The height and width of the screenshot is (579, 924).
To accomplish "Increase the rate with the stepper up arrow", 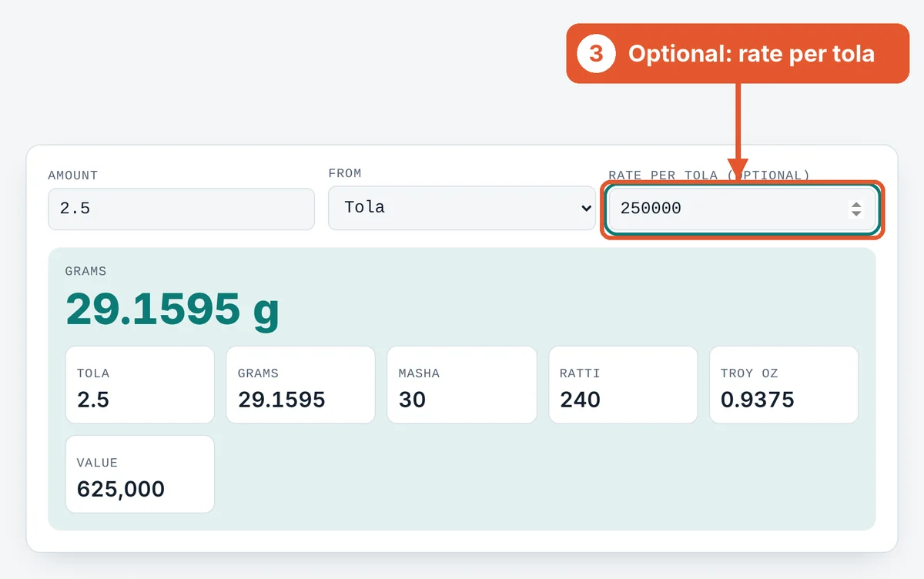I will (x=855, y=204).
